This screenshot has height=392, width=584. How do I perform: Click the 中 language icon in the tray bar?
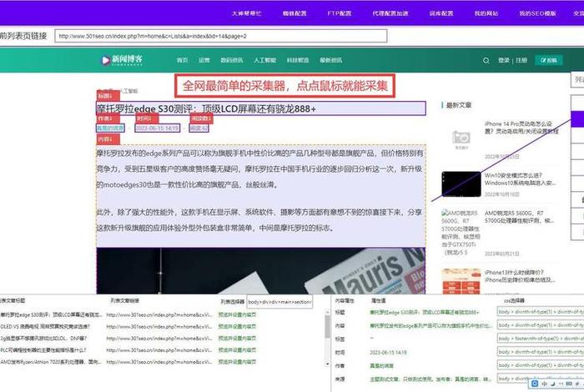tap(544, 384)
